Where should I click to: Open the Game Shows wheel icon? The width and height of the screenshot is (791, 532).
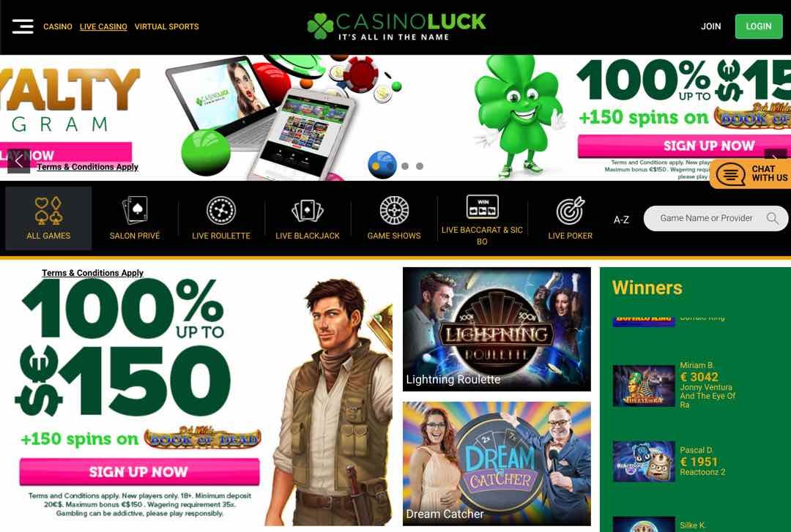coord(394,210)
